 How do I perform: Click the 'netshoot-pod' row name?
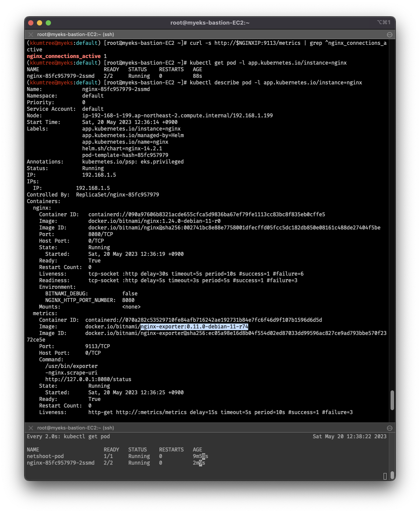coord(45,456)
